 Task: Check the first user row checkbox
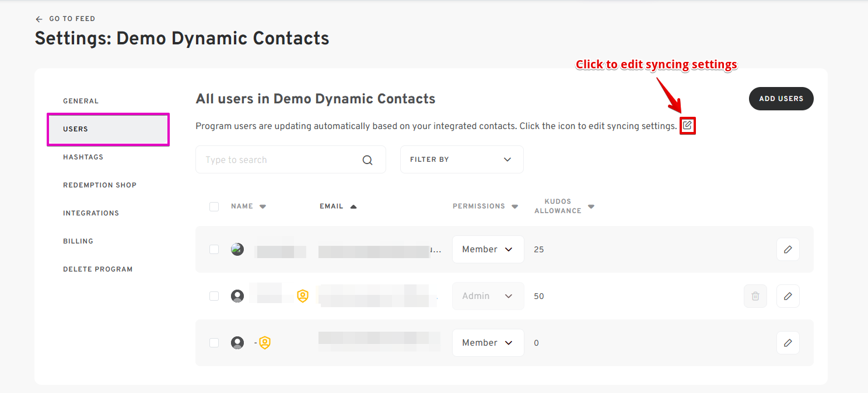214,249
